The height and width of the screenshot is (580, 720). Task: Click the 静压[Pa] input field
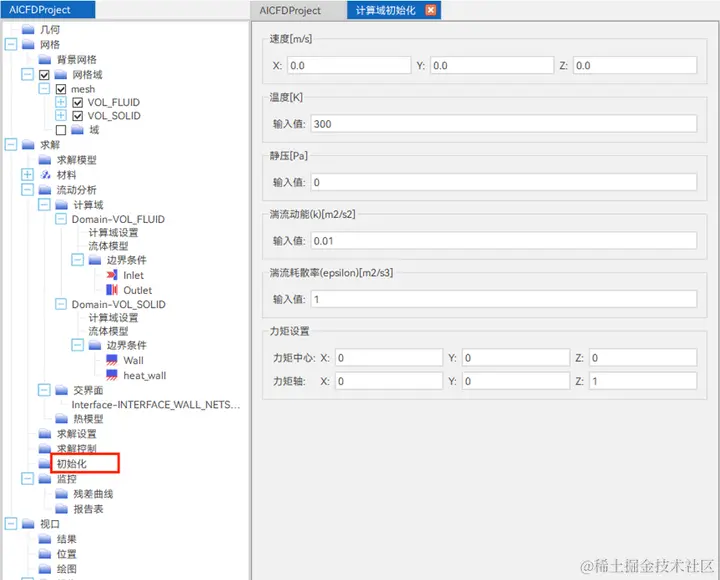pyautogui.click(x=504, y=182)
